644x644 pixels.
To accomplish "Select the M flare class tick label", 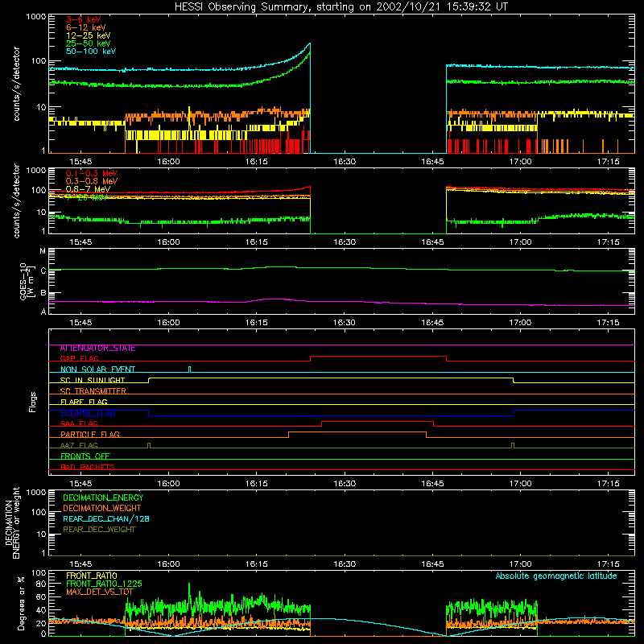I will point(43,251).
